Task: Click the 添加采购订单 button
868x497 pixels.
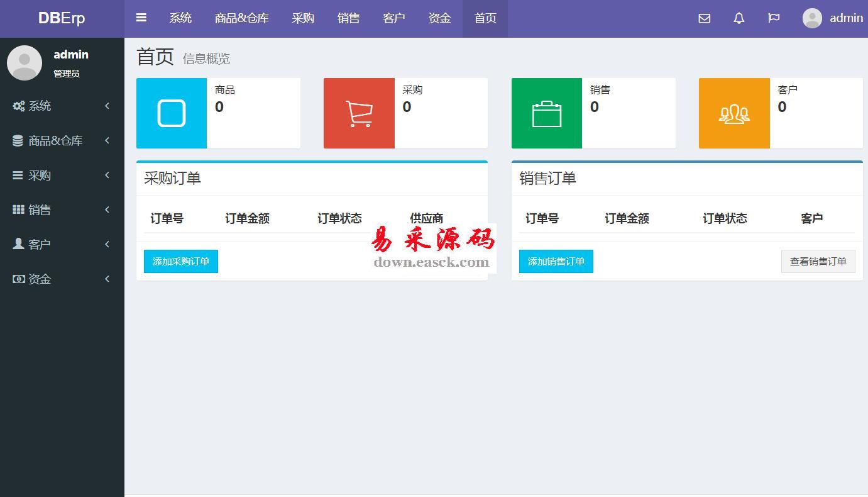Action: pos(181,261)
